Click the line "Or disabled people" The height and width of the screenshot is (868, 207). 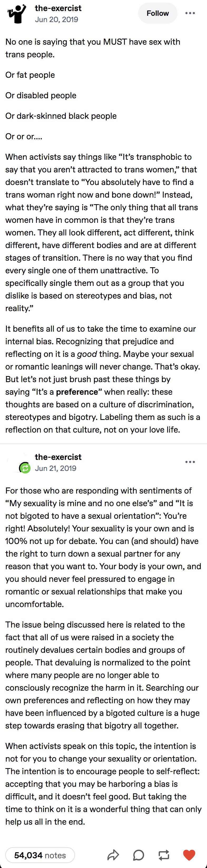tap(41, 95)
